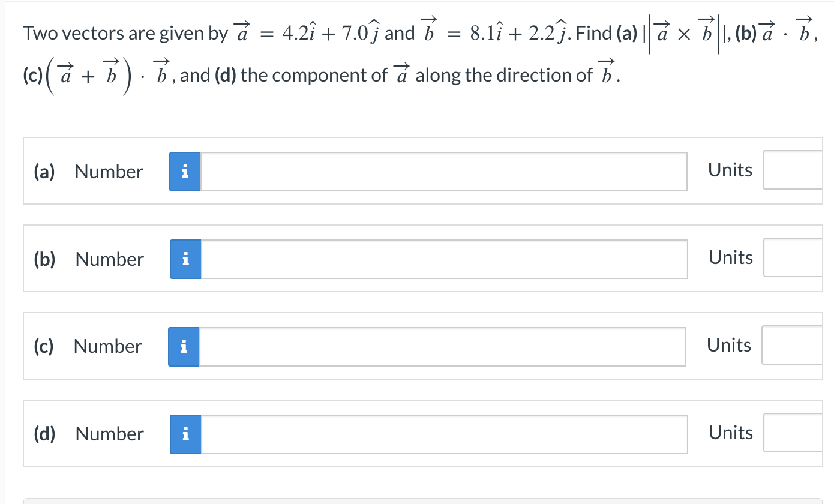Click the Number field for part (b)

pyautogui.click(x=444, y=259)
